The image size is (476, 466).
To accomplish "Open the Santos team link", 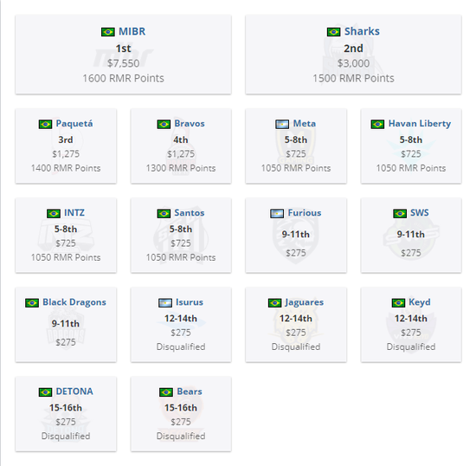I will (190, 213).
